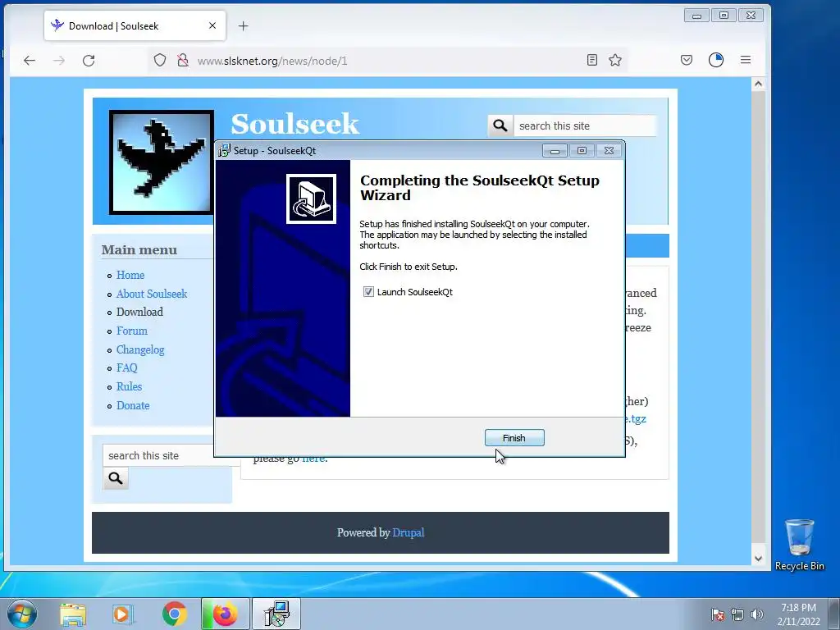Select the Recycle Bin desktop icon
The height and width of the screenshot is (630, 840).
pos(799,545)
